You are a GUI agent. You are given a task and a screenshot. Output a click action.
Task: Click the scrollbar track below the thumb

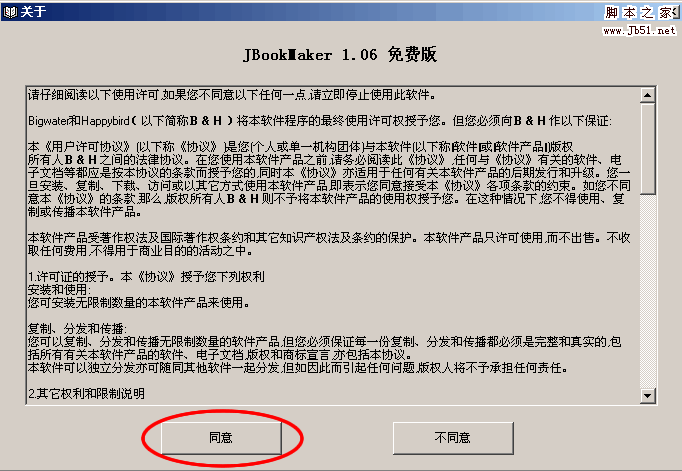pyautogui.click(x=647, y=291)
